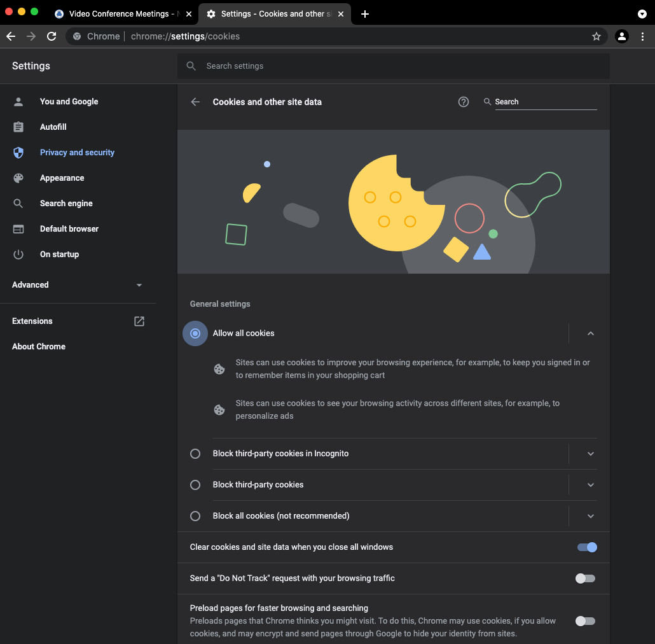Image resolution: width=655 pixels, height=644 pixels.
Task: Click the power icon beside On startup
Action: [x=18, y=255]
